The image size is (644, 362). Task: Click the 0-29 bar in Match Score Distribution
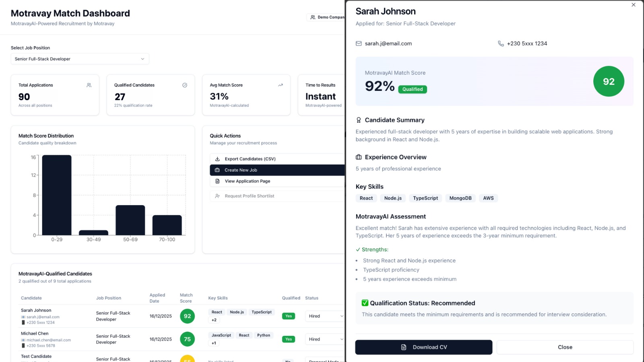(x=57, y=195)
